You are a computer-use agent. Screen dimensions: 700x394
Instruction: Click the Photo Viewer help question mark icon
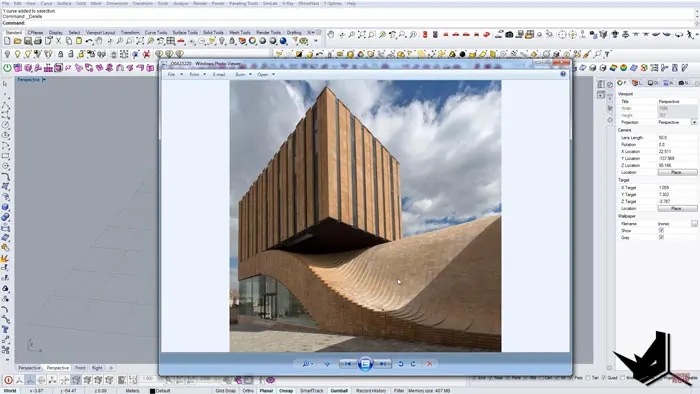tap(563, 74)
